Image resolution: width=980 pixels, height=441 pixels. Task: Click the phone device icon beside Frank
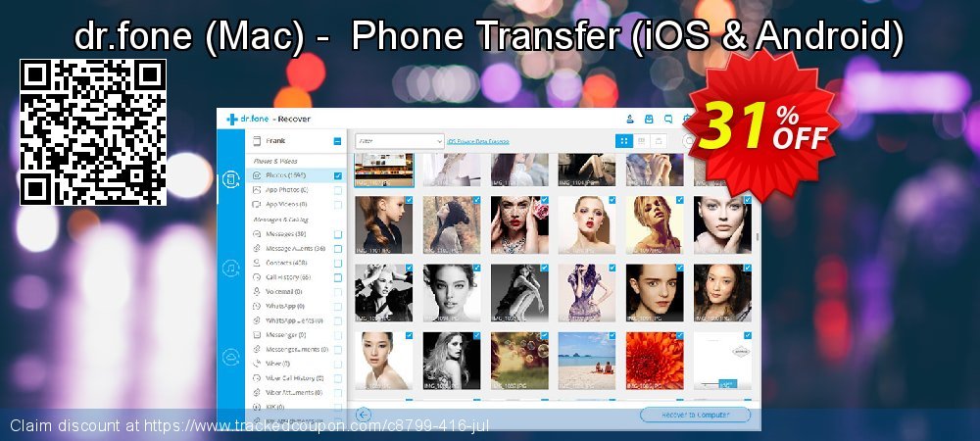[256, 141]
